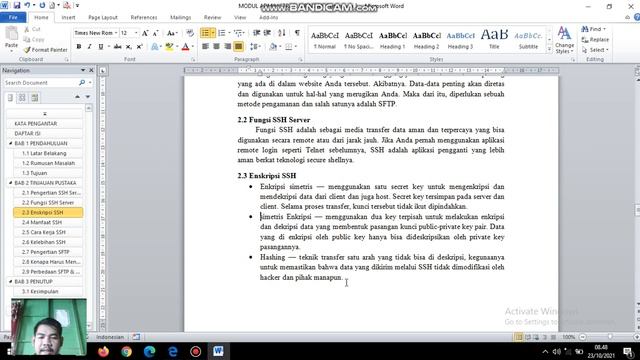Screen dimensions: 640x360
Task: Browse headings in Navigation pane
Action: click(11, 98)
